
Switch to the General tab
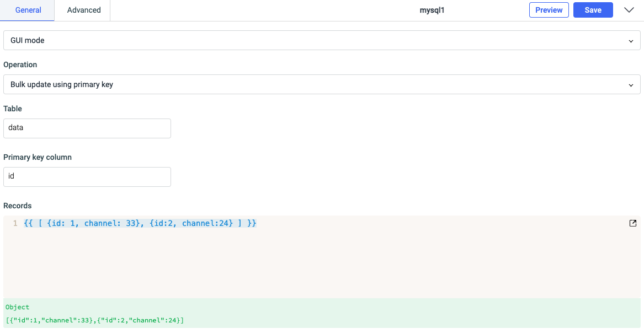(28, 10)
